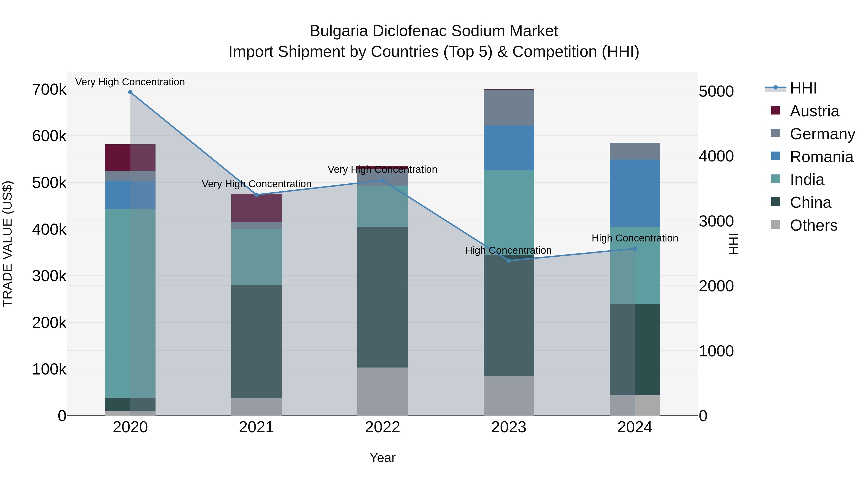Click the TRADE VALUE (US$) axis title
This screenshot has height=488, width=868.
click(7, 244)
